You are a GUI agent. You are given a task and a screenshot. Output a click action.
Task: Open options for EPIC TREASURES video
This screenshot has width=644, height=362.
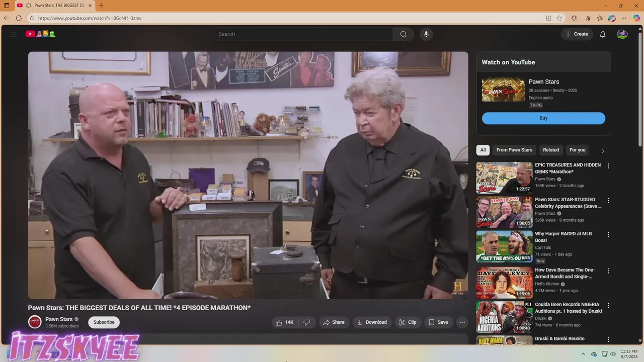click(608, 166)
